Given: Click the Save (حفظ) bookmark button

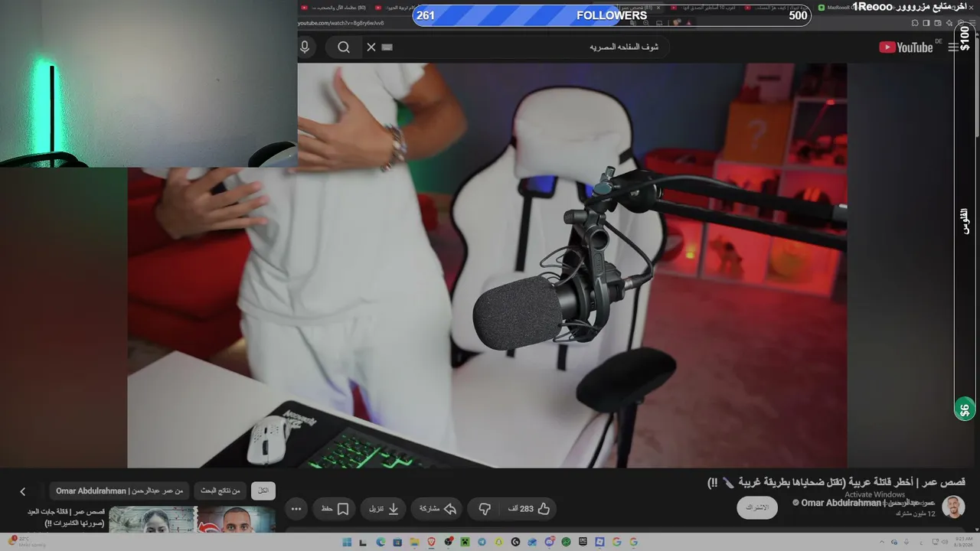Looking at the screenshot, I should [335, 509].
